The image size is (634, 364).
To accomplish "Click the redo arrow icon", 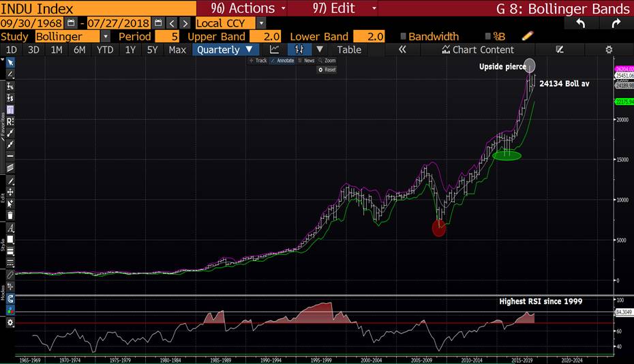I will [616, 23].
